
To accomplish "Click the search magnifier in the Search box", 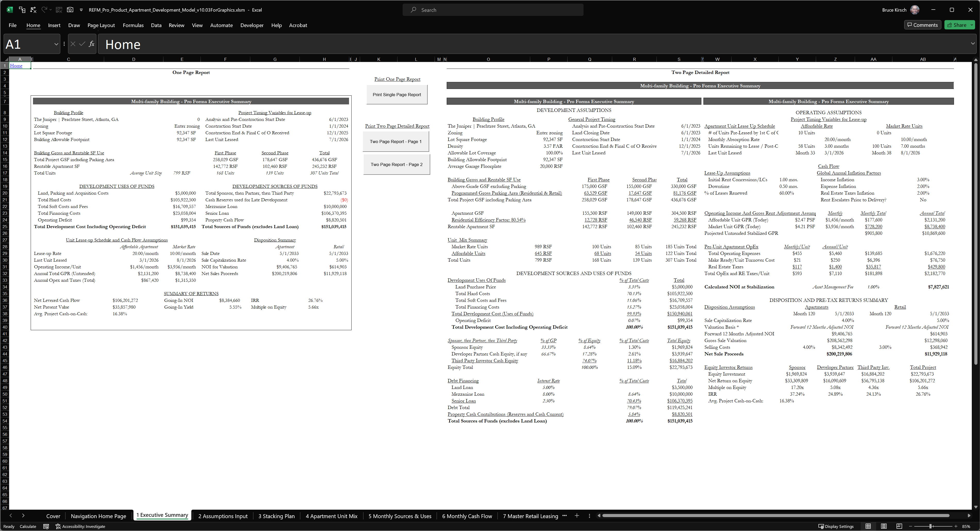I will pos(413,10).
